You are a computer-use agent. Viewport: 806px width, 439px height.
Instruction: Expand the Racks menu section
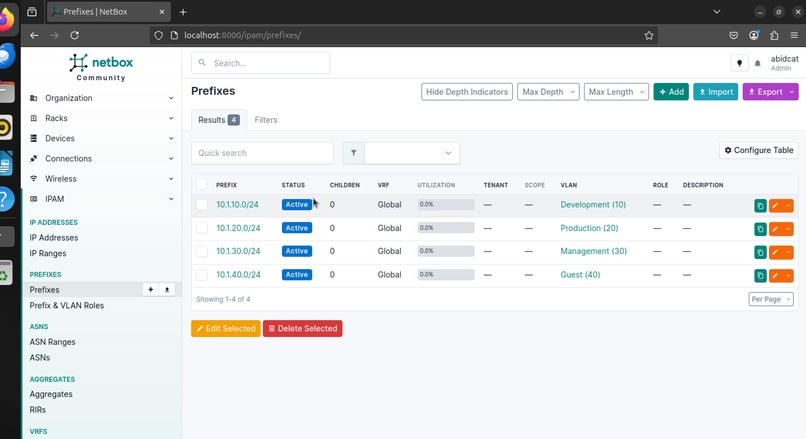coord(102,118)
